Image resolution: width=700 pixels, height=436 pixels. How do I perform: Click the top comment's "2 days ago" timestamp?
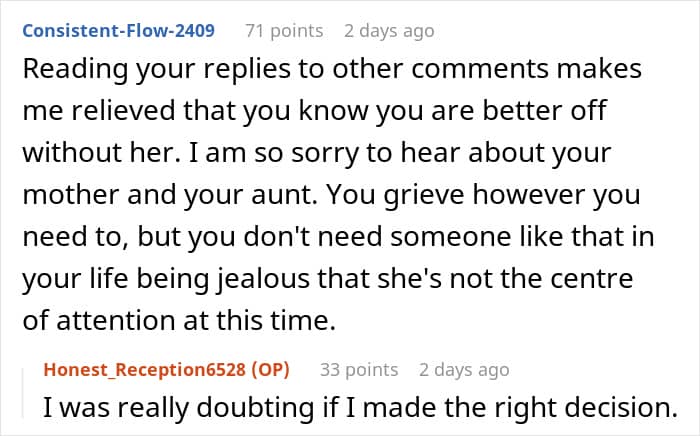pyautogui.click(x=389, y=31)
